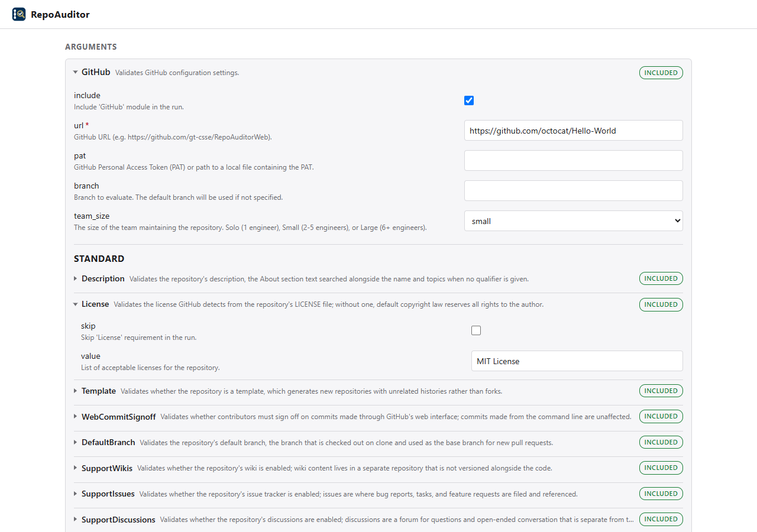This screenshot has width=757, height=532.
Task: Click 'Validates GitHub configuration settings.' description
Action: 177,73
